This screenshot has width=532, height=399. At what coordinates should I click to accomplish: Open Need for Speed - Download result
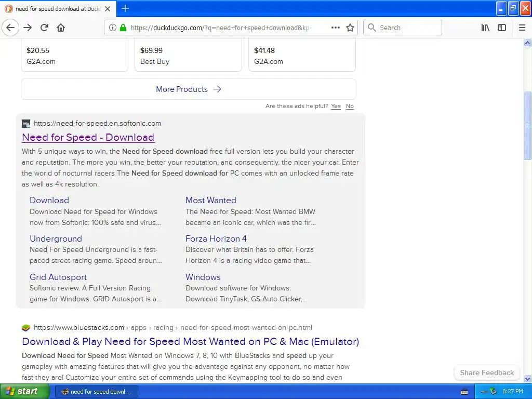point(88,137)
